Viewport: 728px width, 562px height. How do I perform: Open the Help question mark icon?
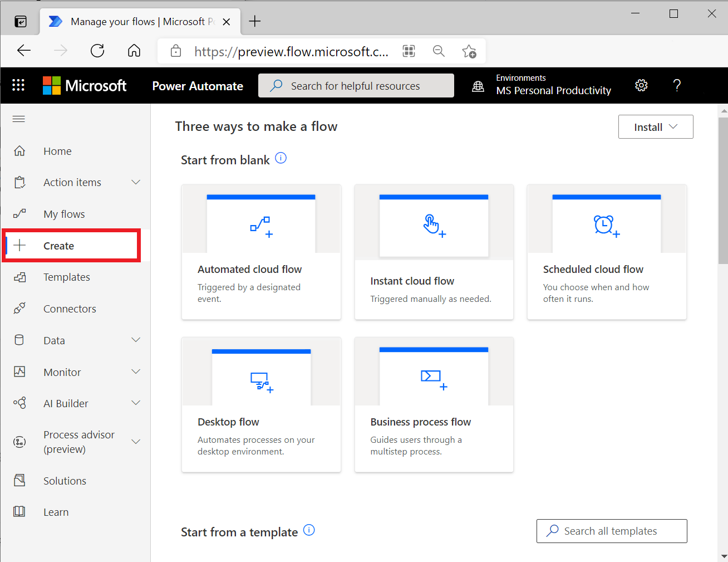[x=677, y=85]
